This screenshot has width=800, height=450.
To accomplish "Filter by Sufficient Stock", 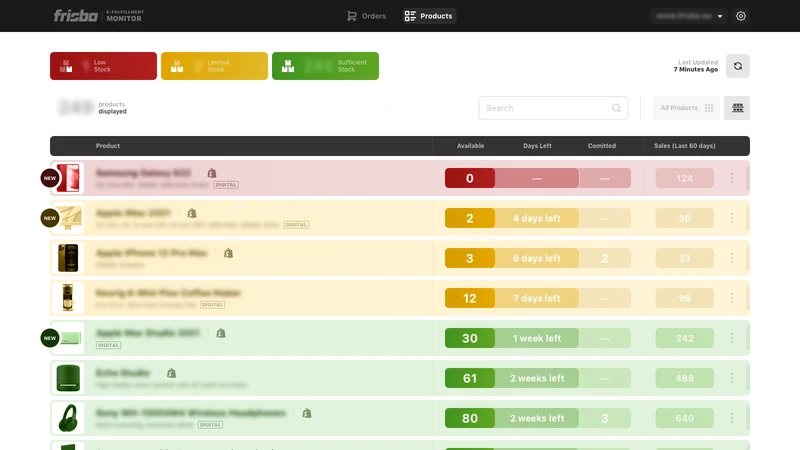I will 325,66.
